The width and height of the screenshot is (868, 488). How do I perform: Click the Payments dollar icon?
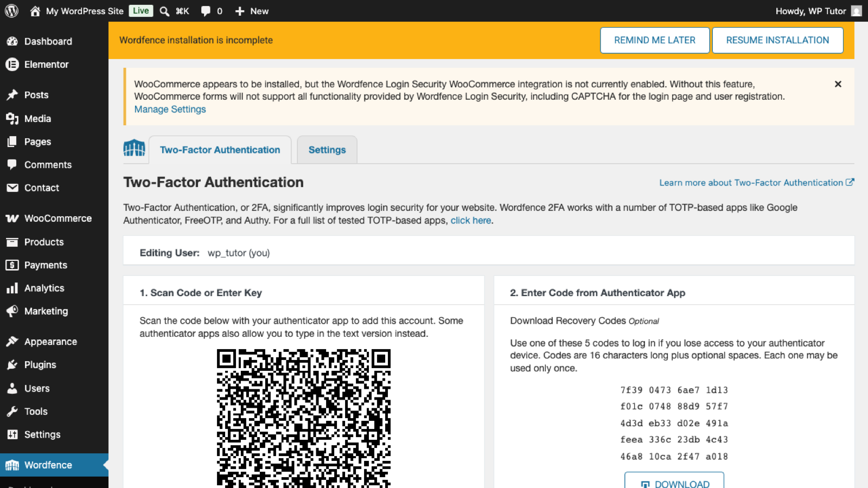(x=12, y=265)
